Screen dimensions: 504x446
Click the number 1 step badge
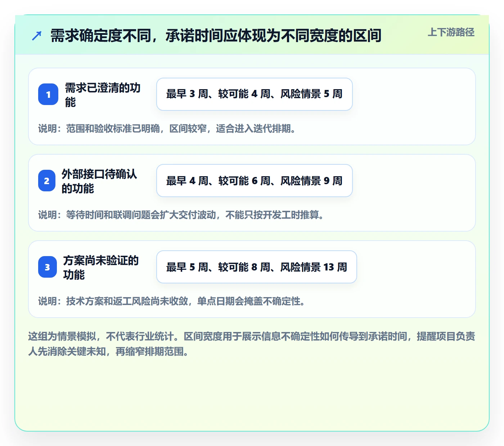(x=48, y=94)
